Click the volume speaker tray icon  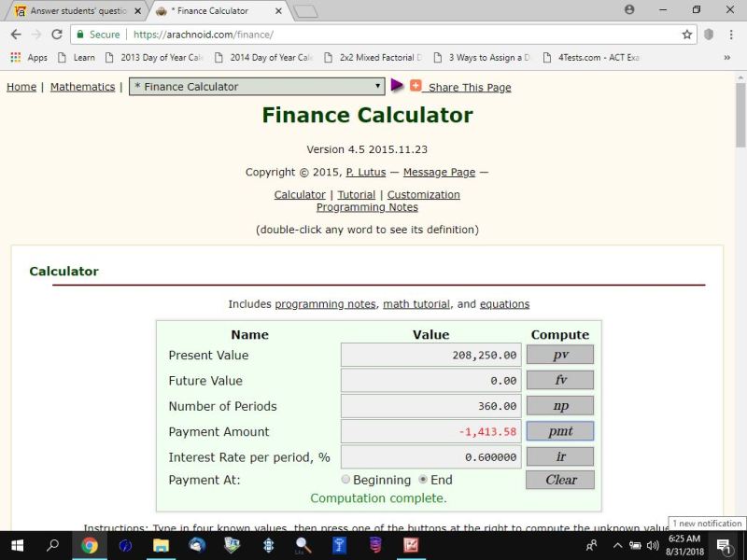653,545
